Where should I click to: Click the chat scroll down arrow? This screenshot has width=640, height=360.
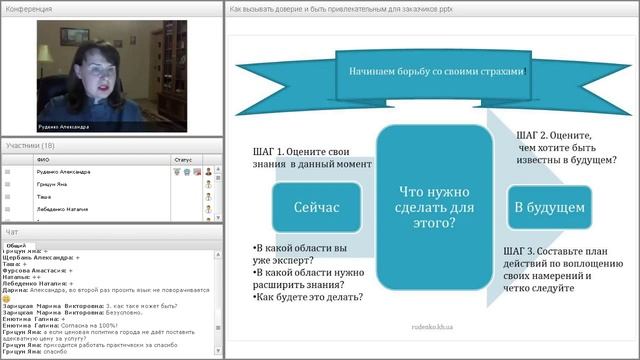pyautogui.click(x=218, y=351)
